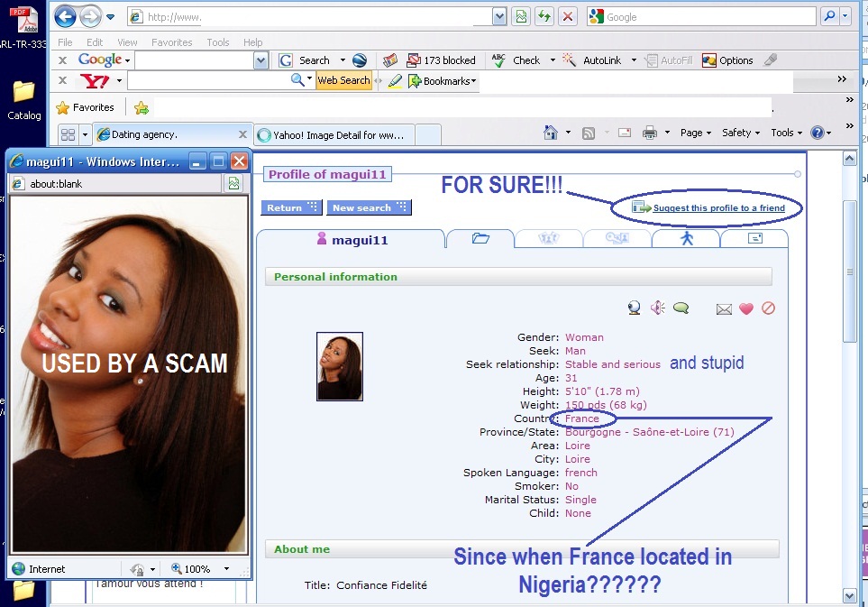Click the Home icon in command bar
868x607 pixels.
click(x=550, y=133)
